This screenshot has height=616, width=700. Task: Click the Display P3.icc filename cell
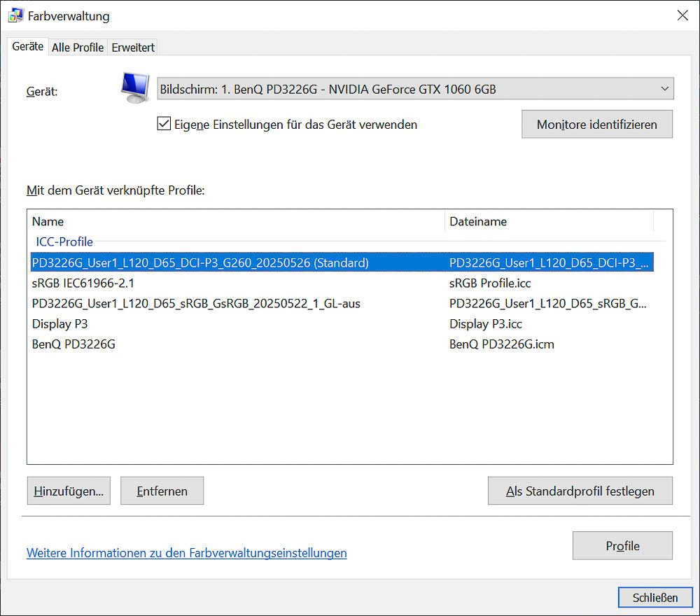pyautogui.click(x=486, y=323)
